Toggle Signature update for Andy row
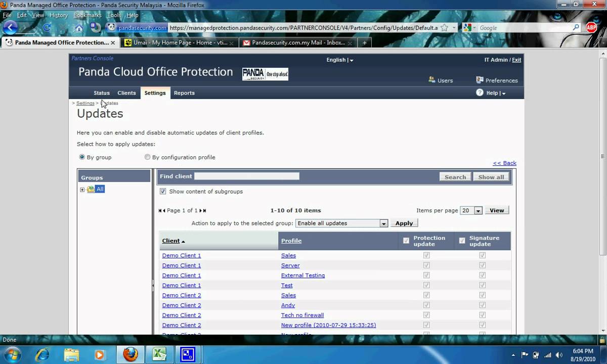This screenshot has height=364, width=607. tap(482, 305)
